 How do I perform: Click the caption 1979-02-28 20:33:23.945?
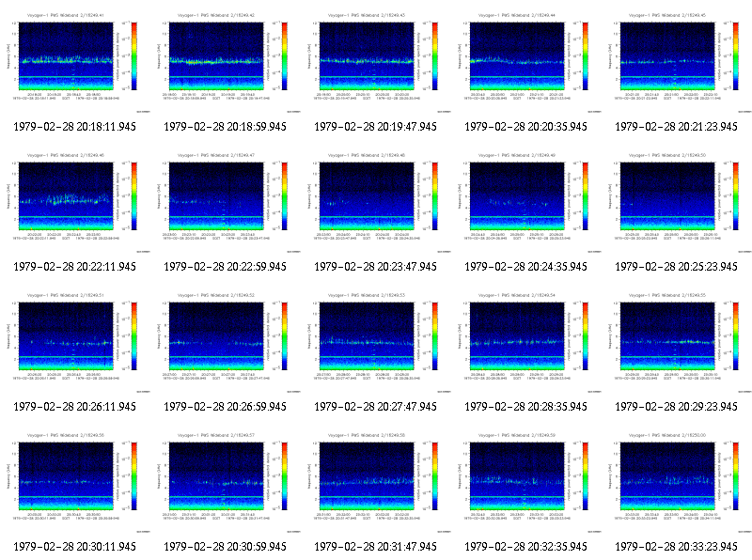coord(676,547)
